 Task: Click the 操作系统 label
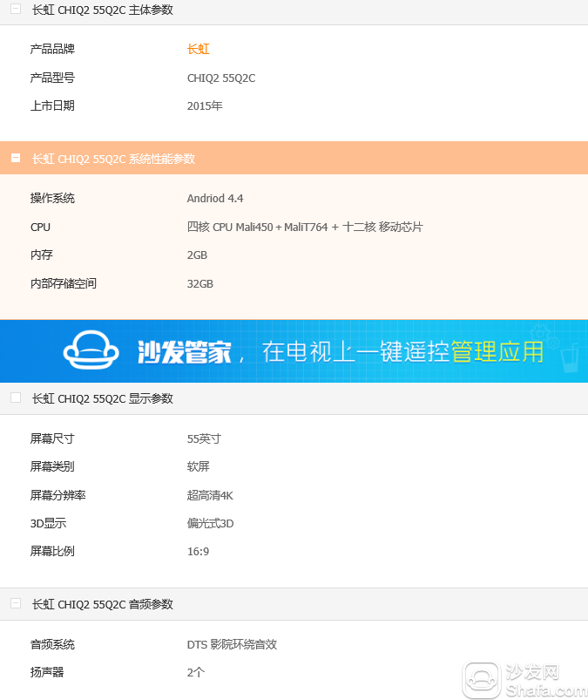click(x=52, y=198)
